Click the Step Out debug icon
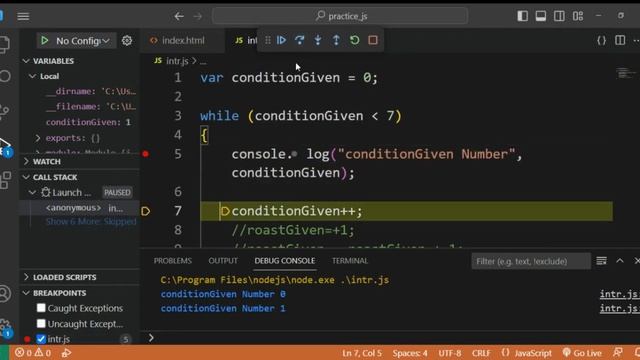 click(336, 40)
